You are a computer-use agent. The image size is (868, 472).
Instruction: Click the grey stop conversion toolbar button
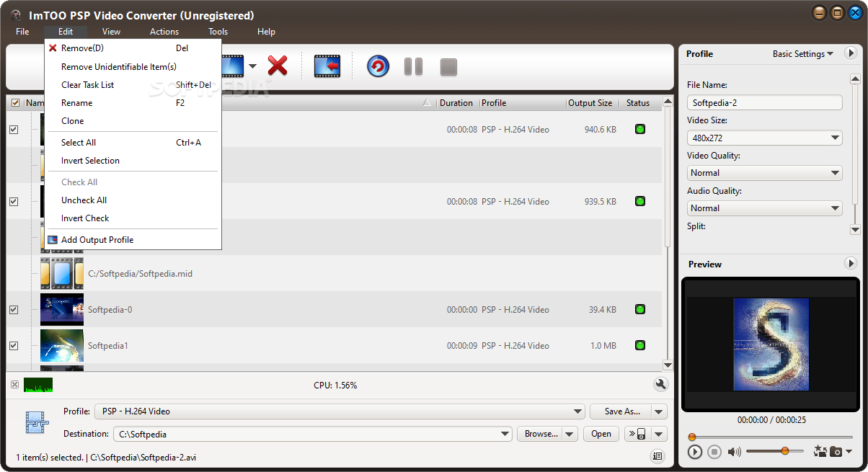point(448,66)
